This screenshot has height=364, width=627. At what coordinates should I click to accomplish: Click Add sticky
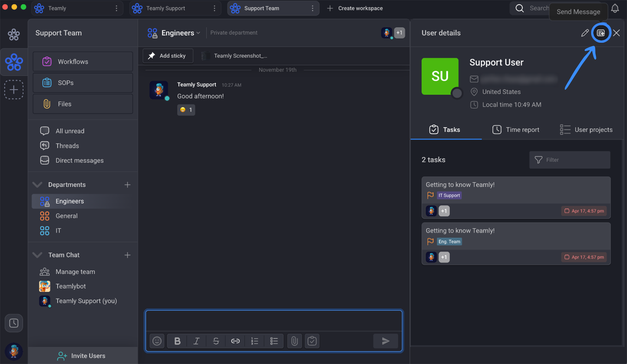pos(168,56)
